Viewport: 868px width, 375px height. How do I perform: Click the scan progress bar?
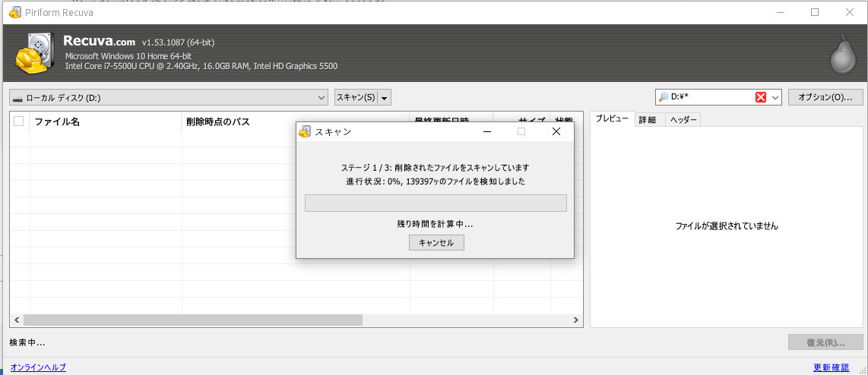click(x=436, y=203)
